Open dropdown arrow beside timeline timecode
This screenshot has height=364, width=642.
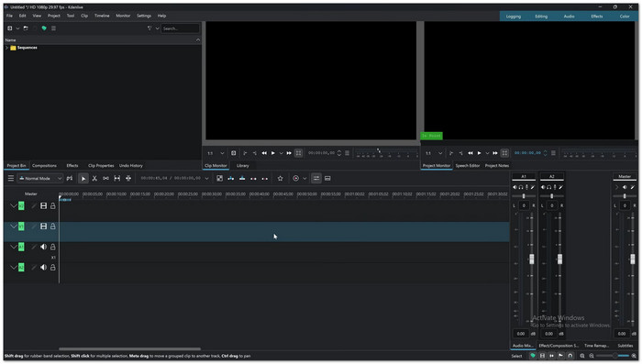pos(206,179)
